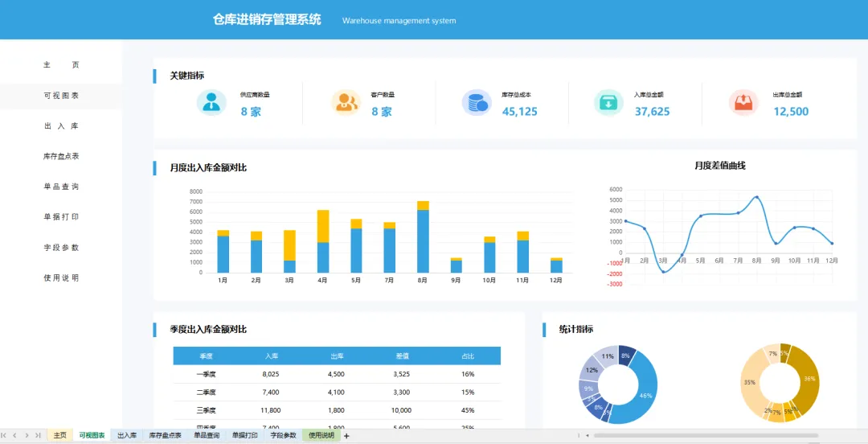This screenshot has width=868, height=444.
Task: Click the 3月 stacked bar in the chart
Action: (289, 252)
